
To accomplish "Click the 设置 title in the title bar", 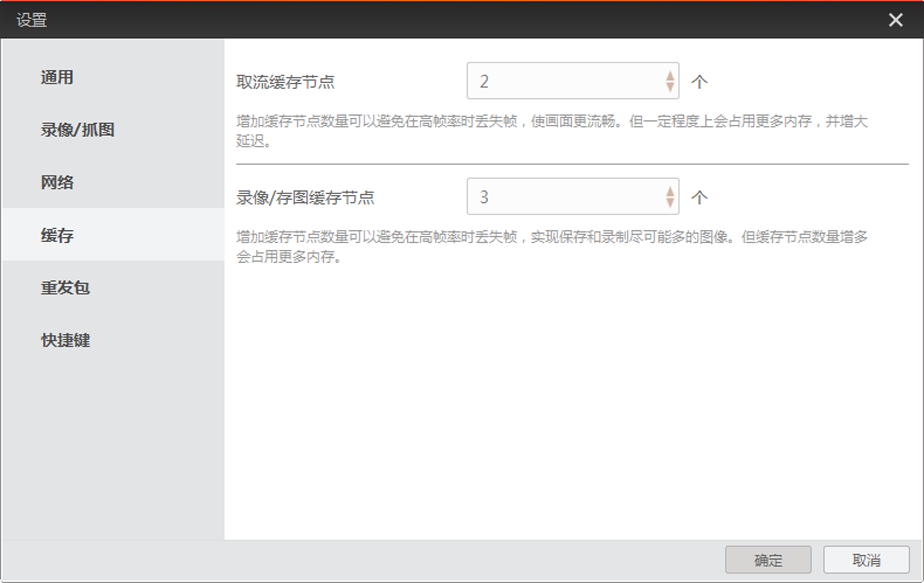I will [x=31, y=20].
